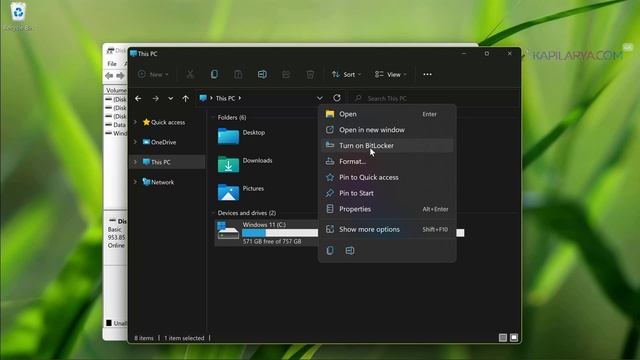The height and width of the screenshot is (360, 640).
Task: Choose Properties in context menu
Action: point(387,209)
